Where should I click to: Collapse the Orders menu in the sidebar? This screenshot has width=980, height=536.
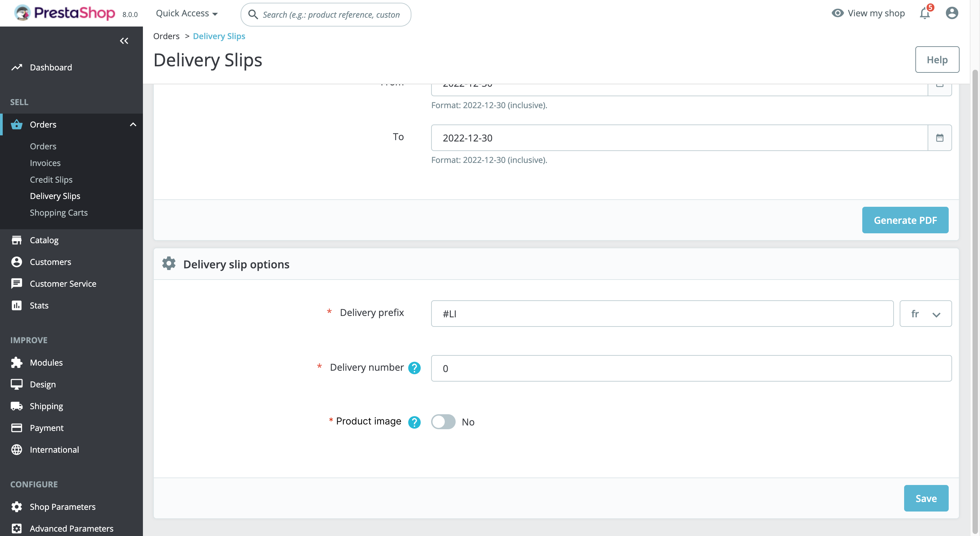(133, 124)
